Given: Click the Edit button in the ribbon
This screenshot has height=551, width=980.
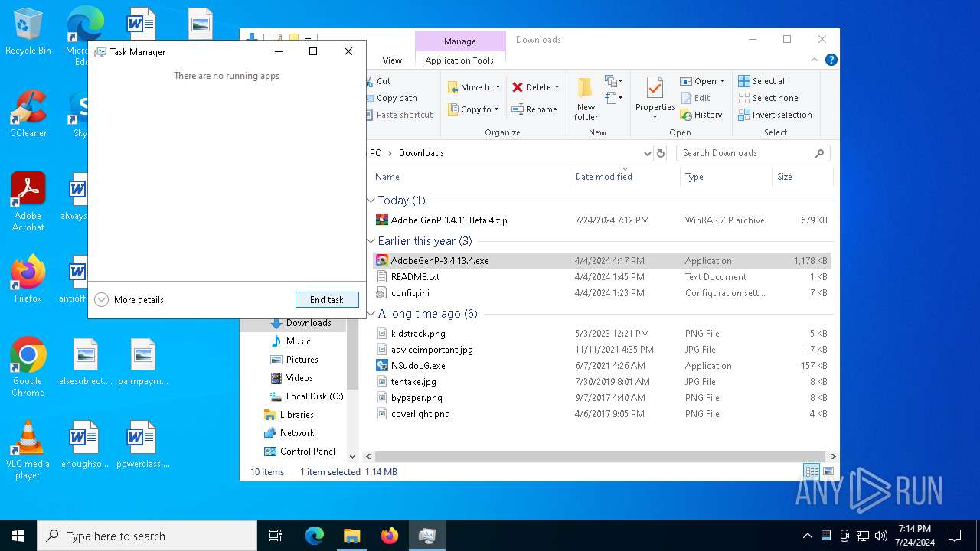Looking at the screenshot, I should coord(695,98).
